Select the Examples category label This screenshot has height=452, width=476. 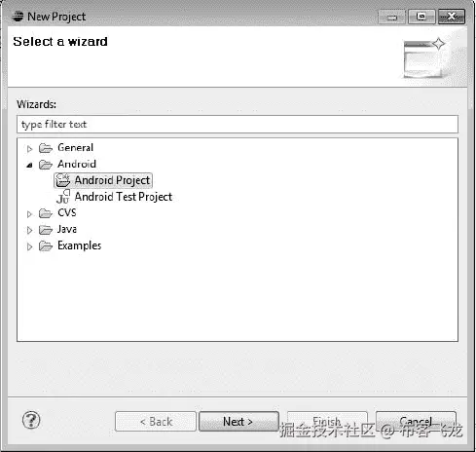(79, 245)
